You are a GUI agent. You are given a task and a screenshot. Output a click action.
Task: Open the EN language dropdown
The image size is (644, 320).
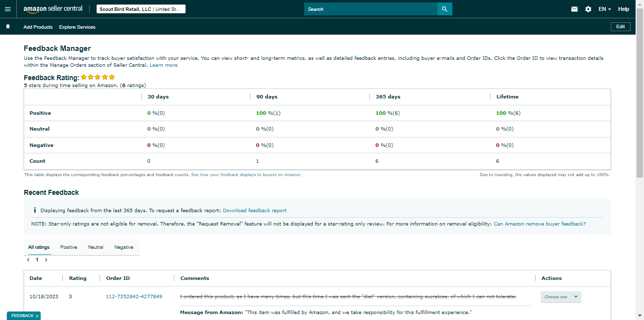pyautogui.click(x=604, y=9)
